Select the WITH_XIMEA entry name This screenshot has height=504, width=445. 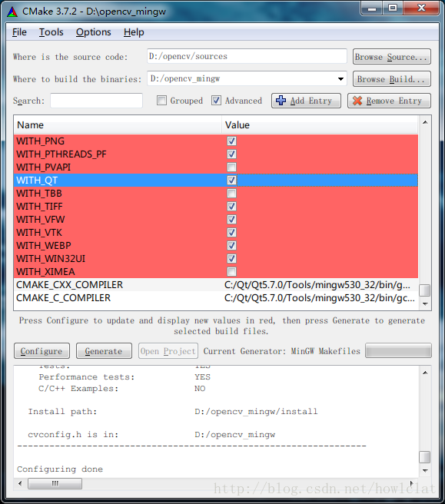[45, 272]
